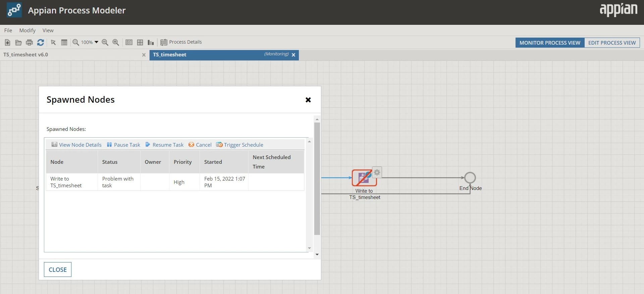Zoom out using the minus magnifier
This screenshot has height=294, width=644.
[105, 42]
